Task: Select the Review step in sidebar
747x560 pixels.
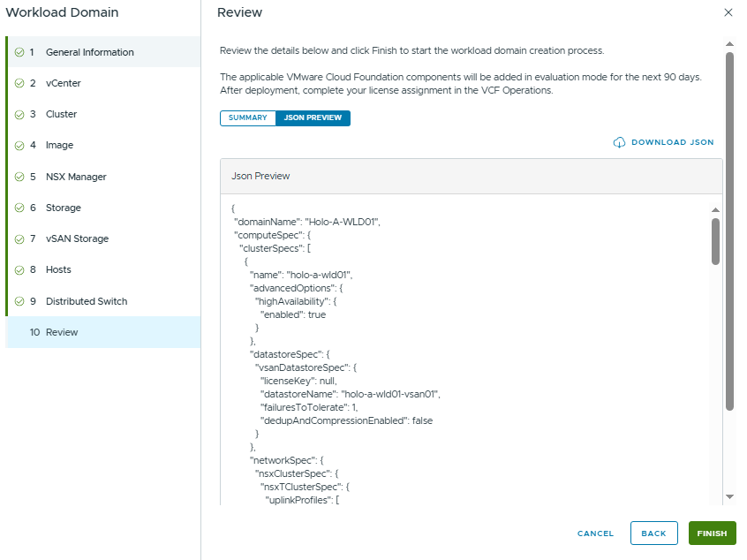Action: (62, 332)
